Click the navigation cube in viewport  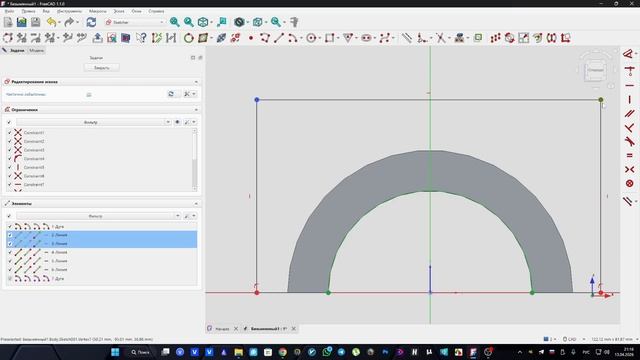tap(596, 70)
